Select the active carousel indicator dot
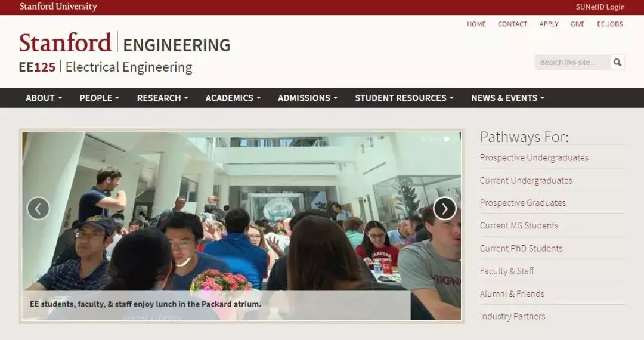 (x=447, y=139)
